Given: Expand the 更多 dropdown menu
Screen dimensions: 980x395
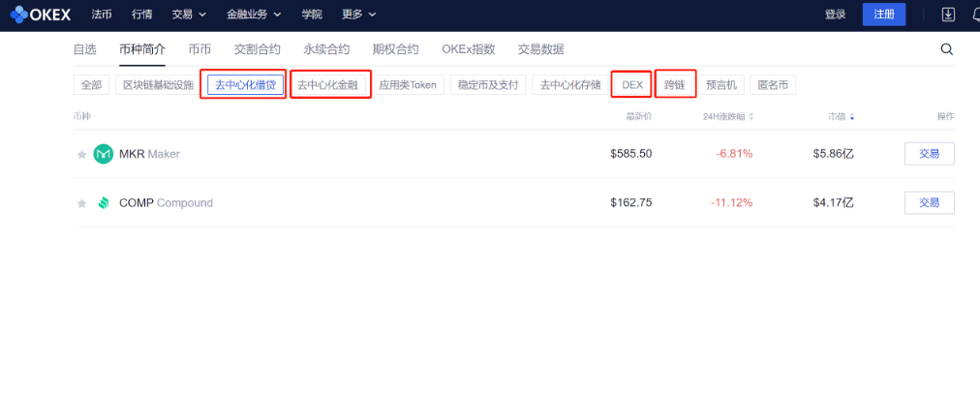Looking at the screenshot, I should pos(358,15).
